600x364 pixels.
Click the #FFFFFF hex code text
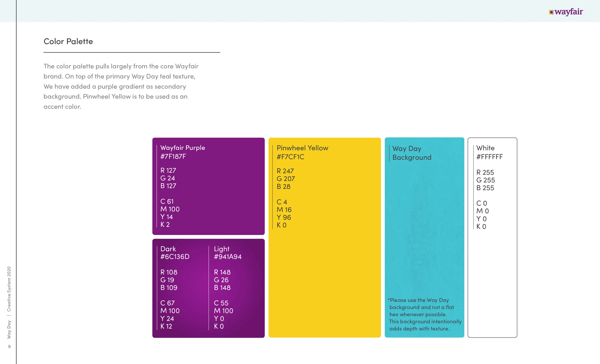(x=489, y=157)
